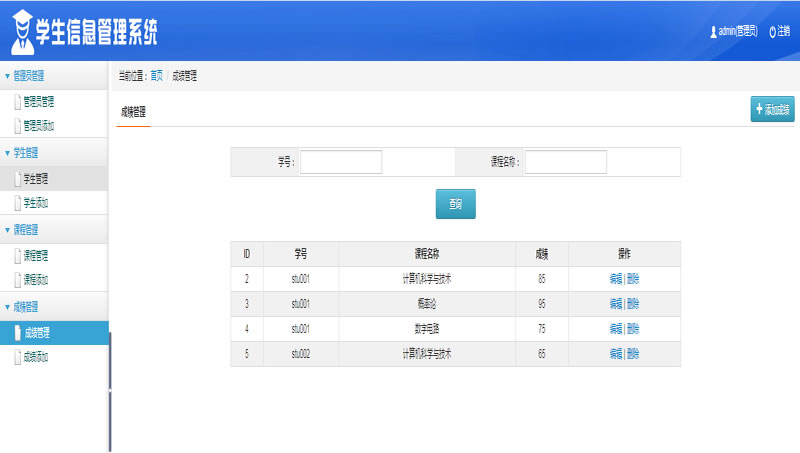
Task: Click the 注销 logout power icon
Action: click(772, 32)
